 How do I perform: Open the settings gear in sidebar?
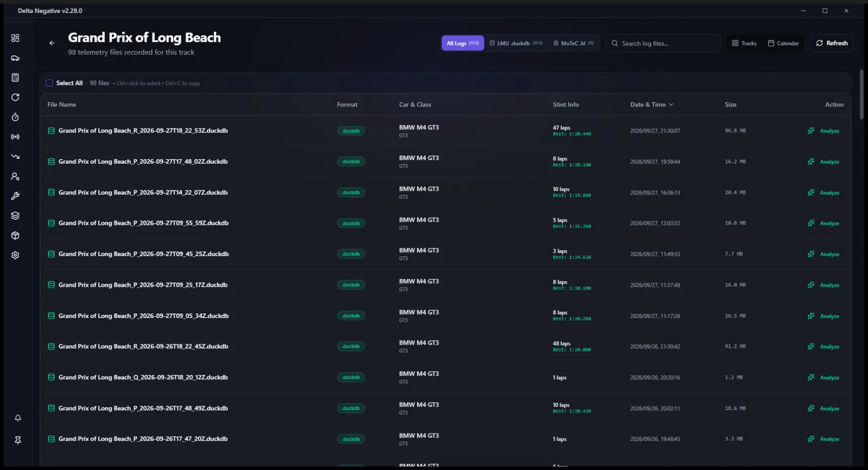click(15, 255)
